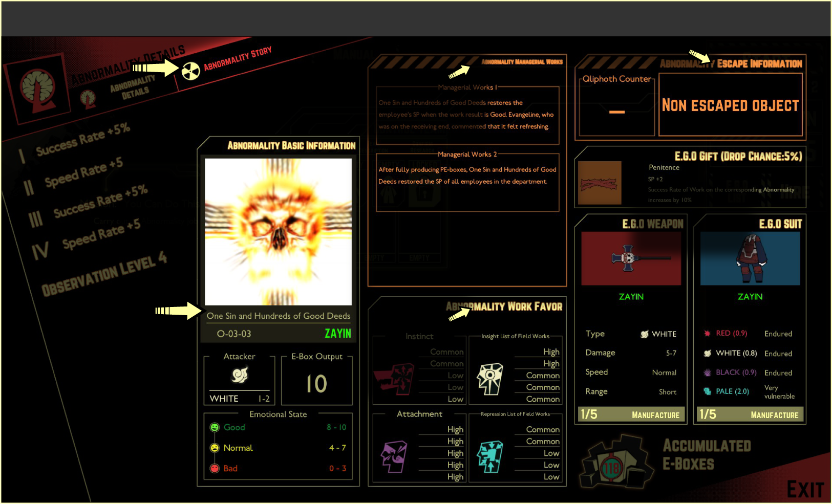Viewport: 832px width, 504px height.
Task: Click the Bad emotional state face
Action: 215,468
